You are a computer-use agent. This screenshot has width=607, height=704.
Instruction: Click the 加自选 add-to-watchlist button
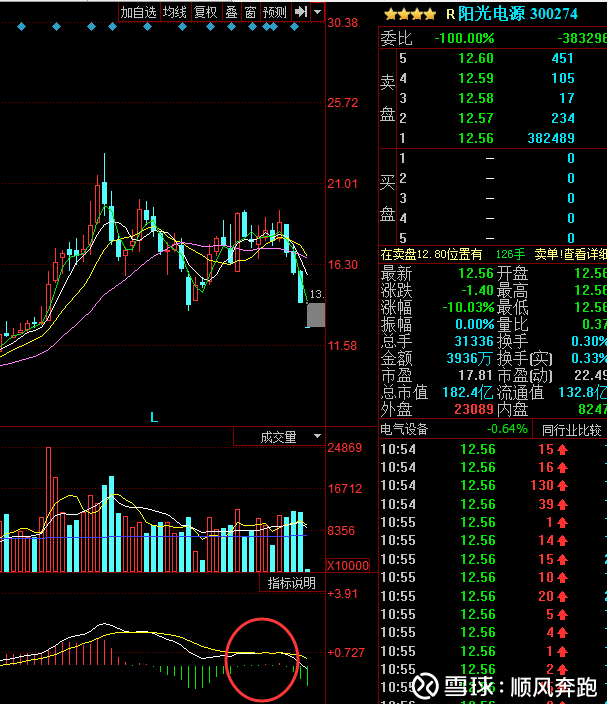pos(138,12)
